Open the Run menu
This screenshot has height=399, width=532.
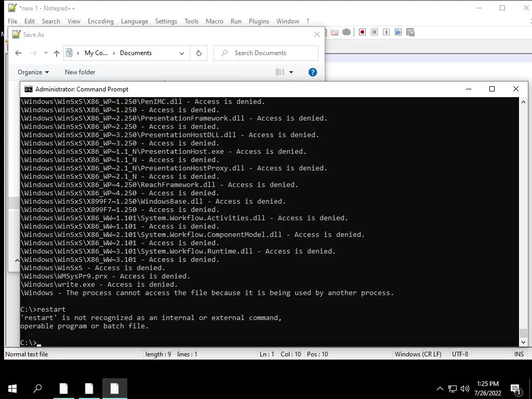coord(236,21)
